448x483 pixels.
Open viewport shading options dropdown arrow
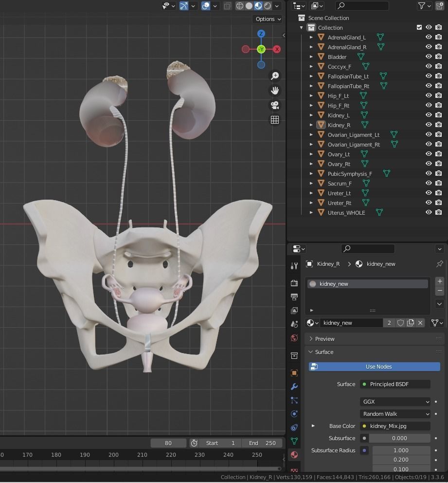(x=277, y=6)
